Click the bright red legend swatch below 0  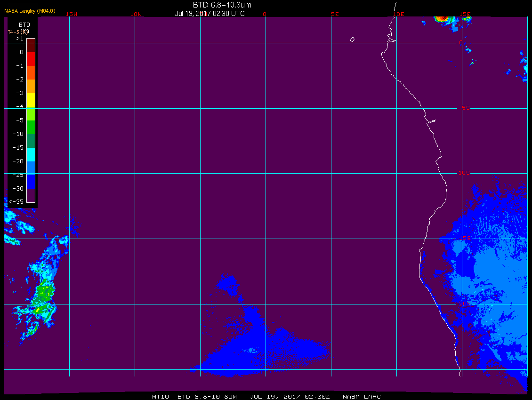(31, 59)
